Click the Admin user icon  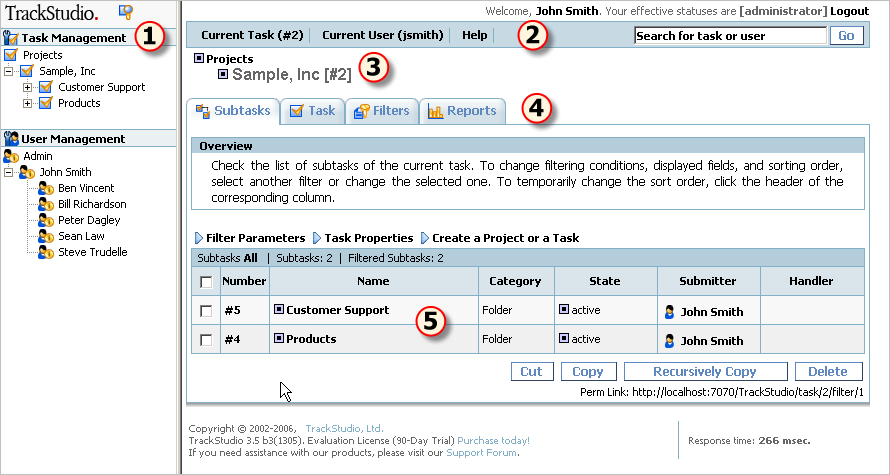(11, 156)
